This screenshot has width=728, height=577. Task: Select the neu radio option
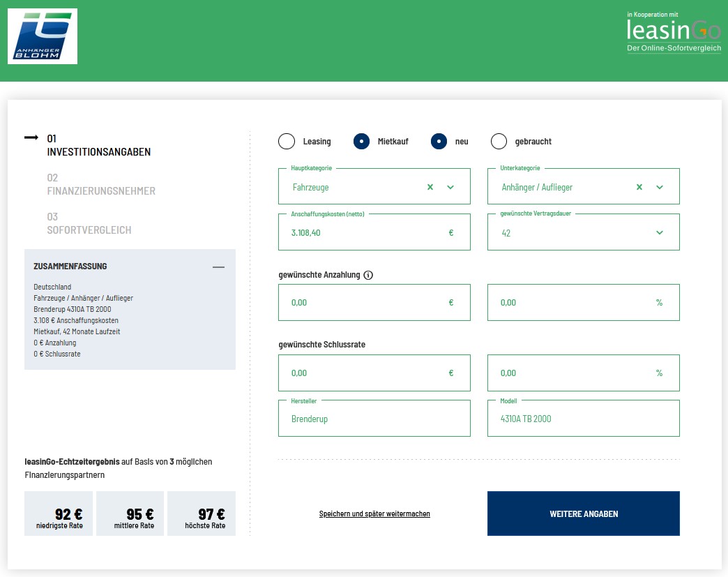(x=439, y=142)
